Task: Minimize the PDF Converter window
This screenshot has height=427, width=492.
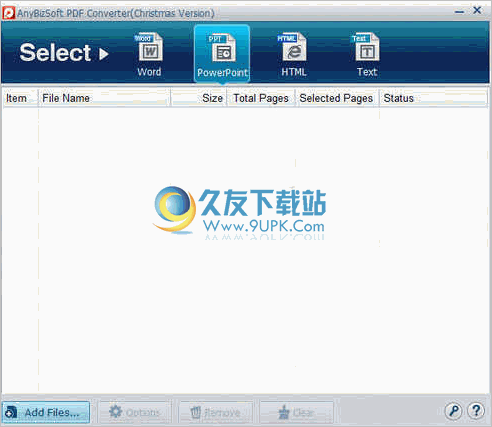Action: pos(459,12)
